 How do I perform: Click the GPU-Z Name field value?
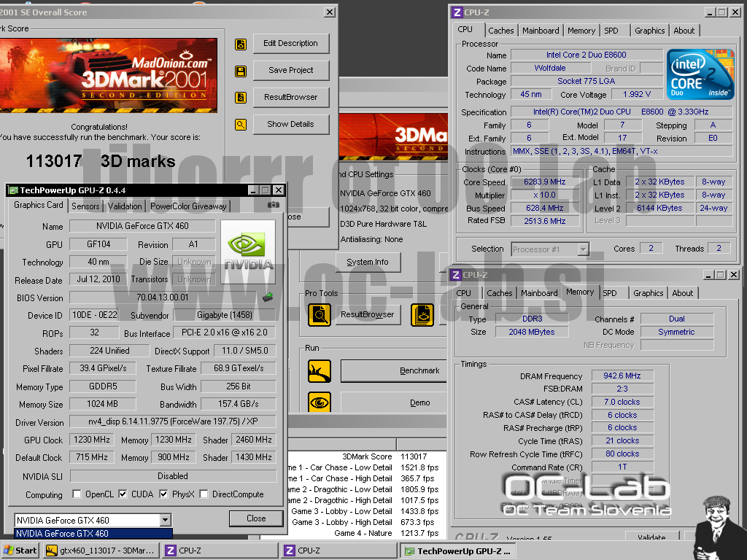click(142, 226)
